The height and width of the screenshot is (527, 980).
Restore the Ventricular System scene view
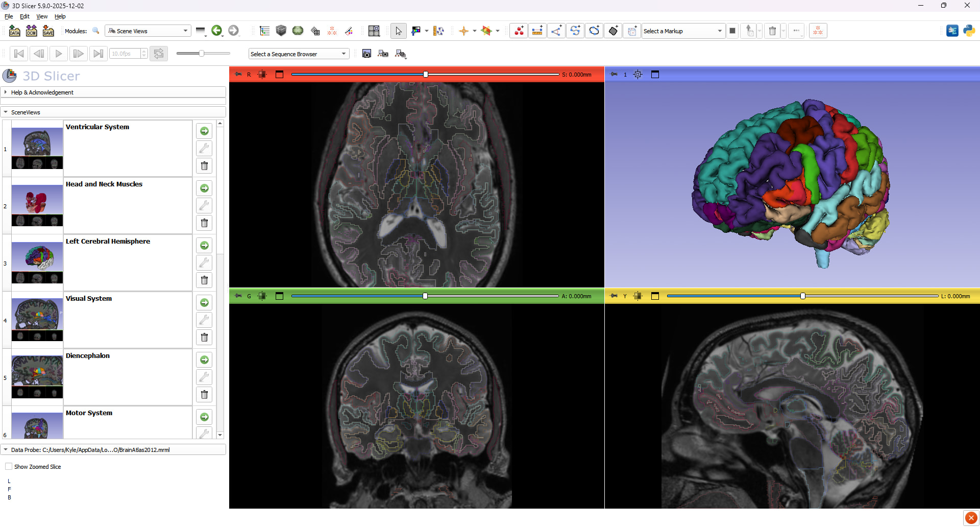coord(204,131)
